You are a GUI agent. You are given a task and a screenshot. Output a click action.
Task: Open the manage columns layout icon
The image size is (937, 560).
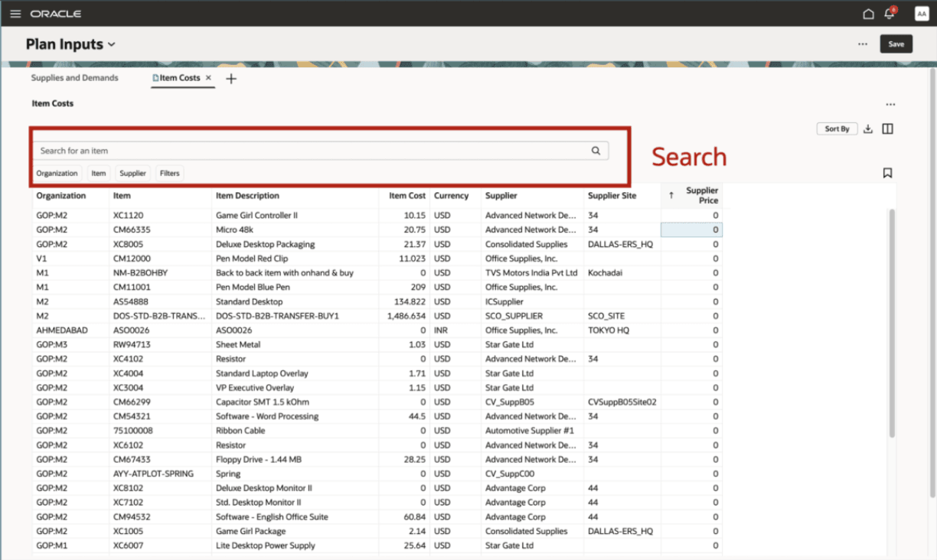tap(887, 129)
